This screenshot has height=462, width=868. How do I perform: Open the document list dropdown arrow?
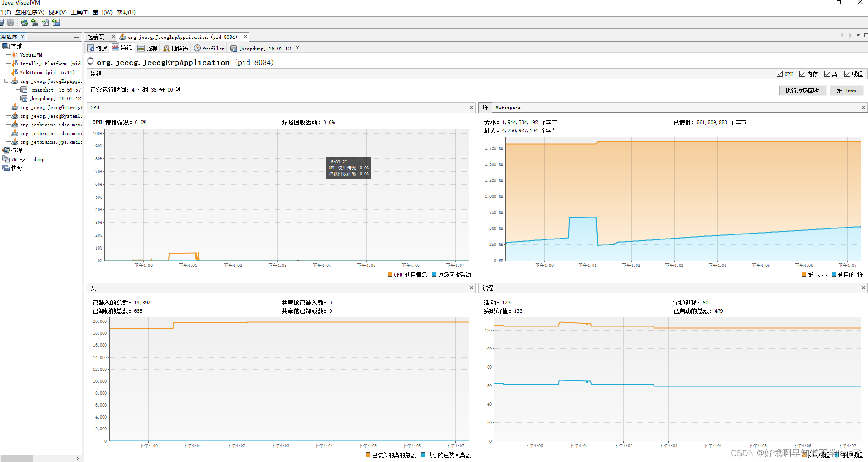click(x=858, y=35)
